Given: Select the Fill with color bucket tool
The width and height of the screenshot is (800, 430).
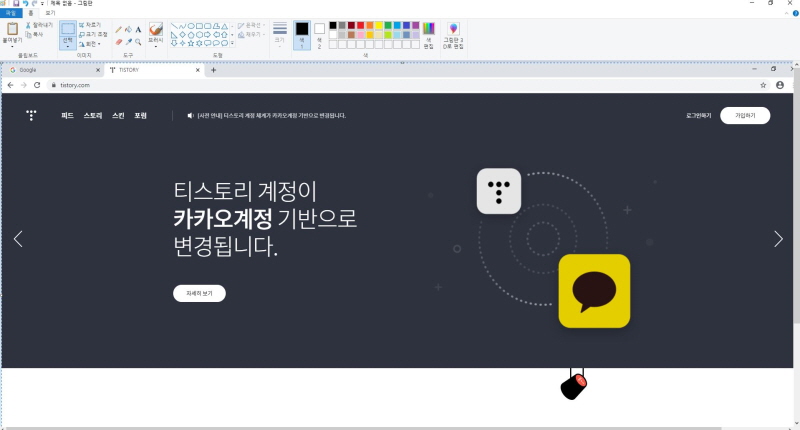Looking at the screenshot, I should [128, 30].
